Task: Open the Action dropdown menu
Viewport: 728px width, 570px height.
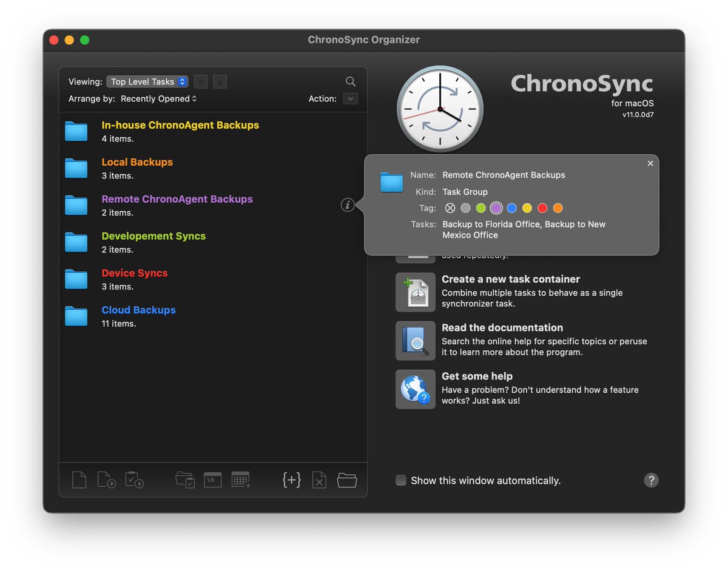Action: click(350, 98)
